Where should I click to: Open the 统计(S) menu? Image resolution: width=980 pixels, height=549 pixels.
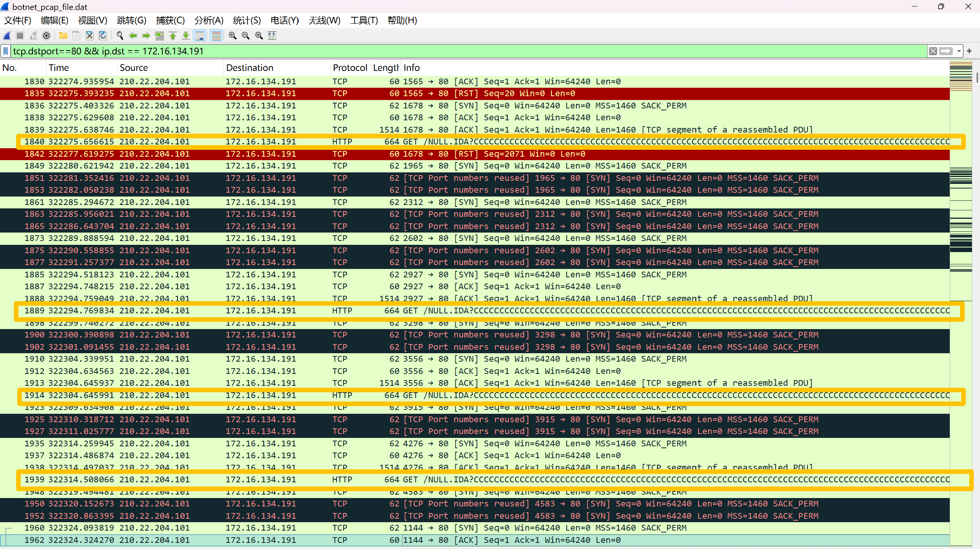(246, 20)
